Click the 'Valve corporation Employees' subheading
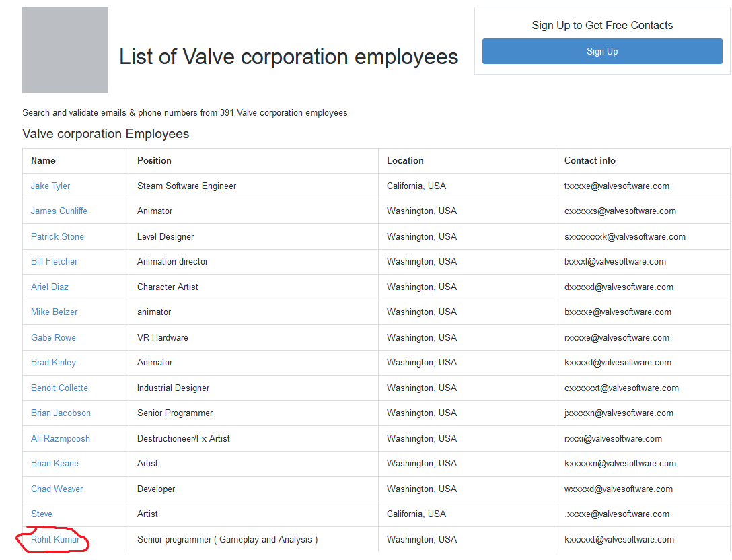732x560 pixels. pos(106,133)
